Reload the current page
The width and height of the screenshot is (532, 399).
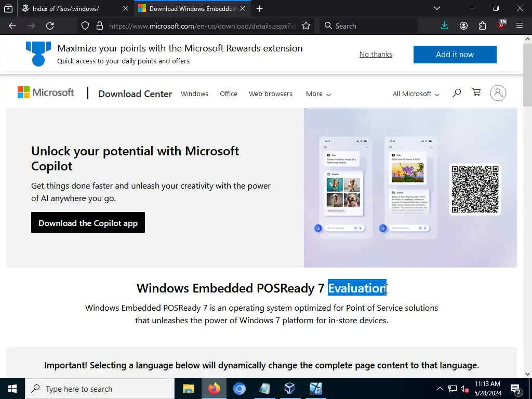click(50, 26)
